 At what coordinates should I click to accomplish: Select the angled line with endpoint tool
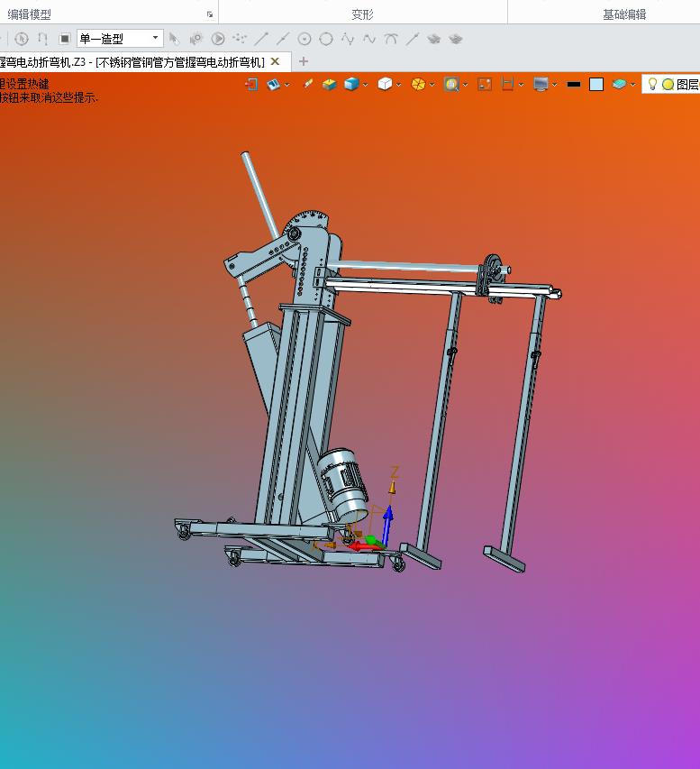413,39
